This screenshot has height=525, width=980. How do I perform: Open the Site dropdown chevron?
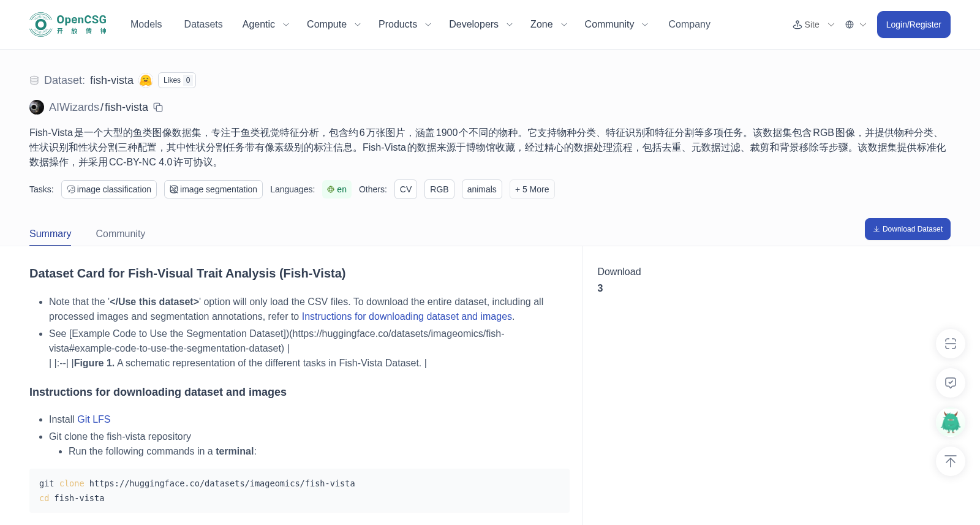point(831,25)
